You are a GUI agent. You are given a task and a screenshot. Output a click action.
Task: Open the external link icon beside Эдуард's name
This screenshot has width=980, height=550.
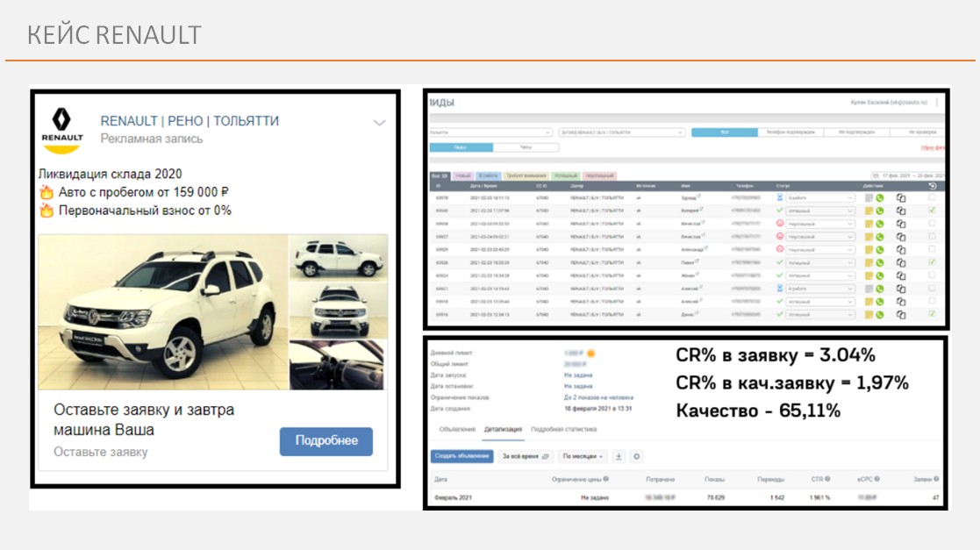pos(698,196)
